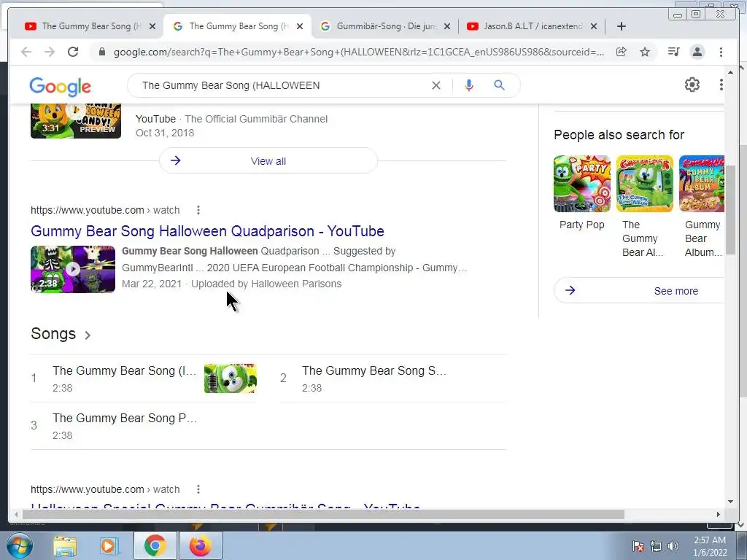Click the vertical scrollbar down arrow
Screen dimensions: 747x560
[x=730, y=501]
